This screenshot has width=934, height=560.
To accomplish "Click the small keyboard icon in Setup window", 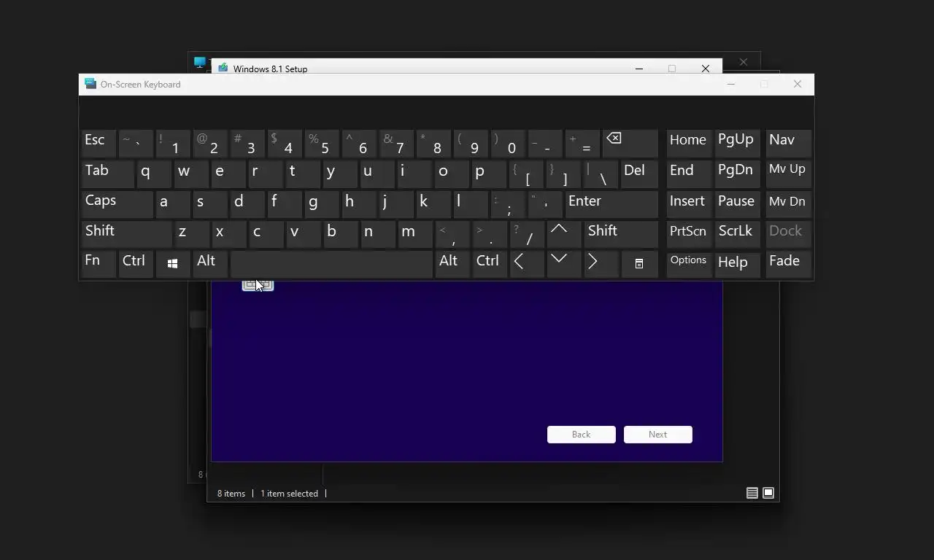I will pyautogui.click(x=258, y=285).
